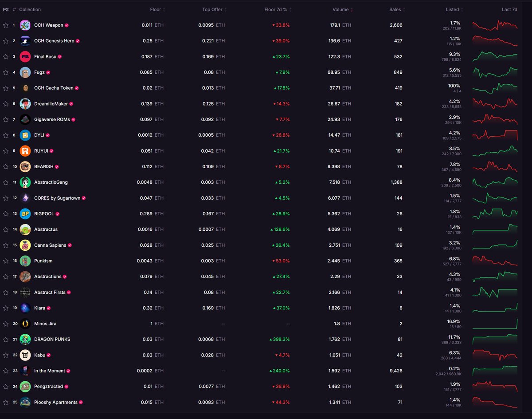Open the Punkism collection avatar
Image resolution: width=532 pixels, height=419 pixels.
coord(25,261)
